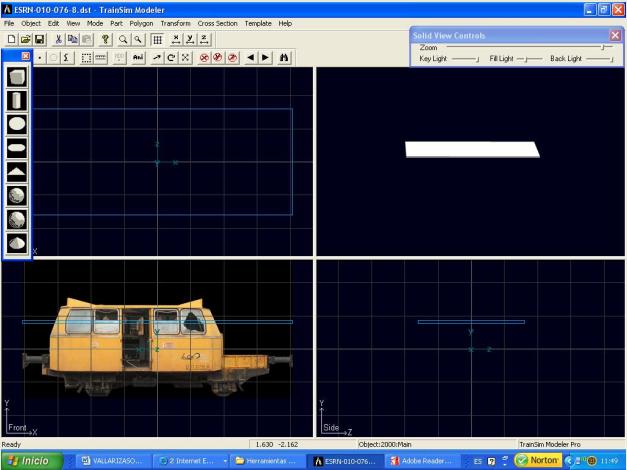627x470 pixels.
Task: Select the cylinder primitive shape tool
Action: point(18,100)
